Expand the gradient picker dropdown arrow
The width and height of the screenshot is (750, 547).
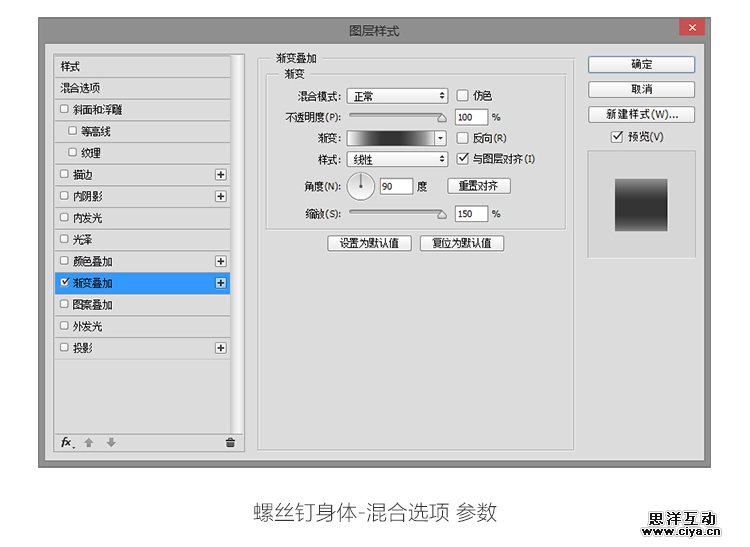click(440, 138)
